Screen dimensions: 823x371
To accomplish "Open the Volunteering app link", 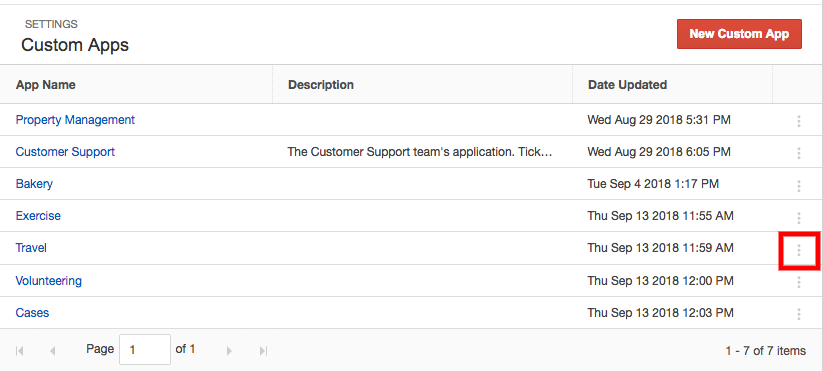I will tap(48, 281).
